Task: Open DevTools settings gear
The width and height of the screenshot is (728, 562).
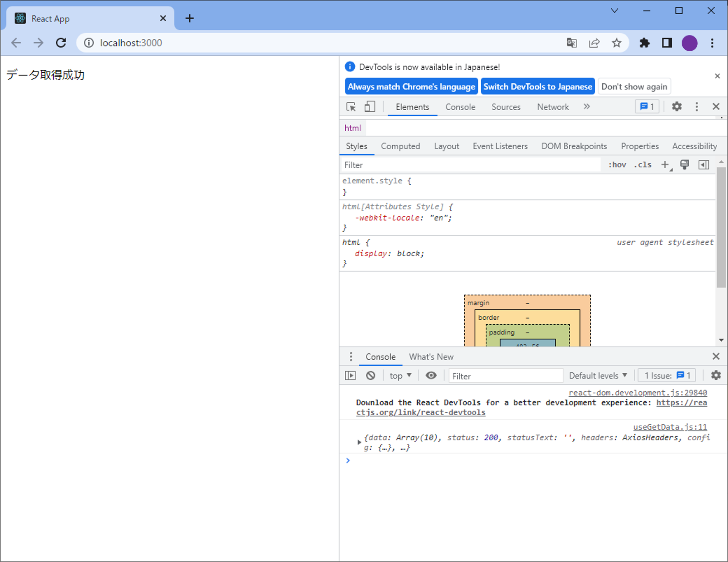Action: (676, 107)
